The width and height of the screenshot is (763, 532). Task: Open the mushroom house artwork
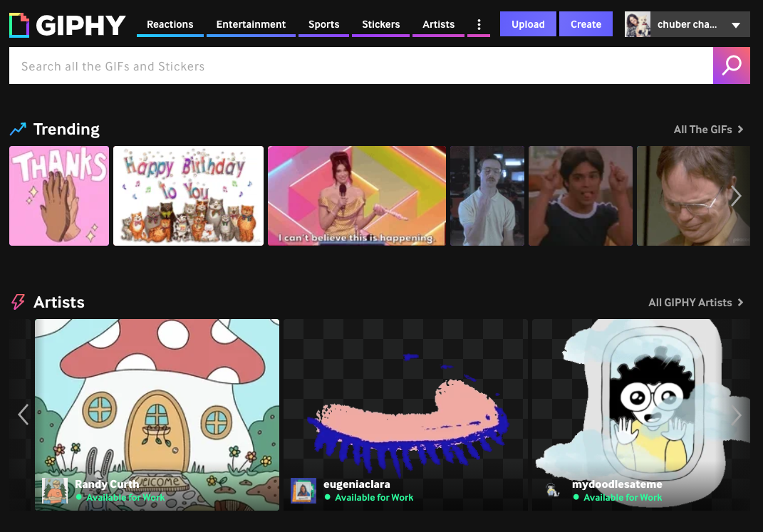157,414
